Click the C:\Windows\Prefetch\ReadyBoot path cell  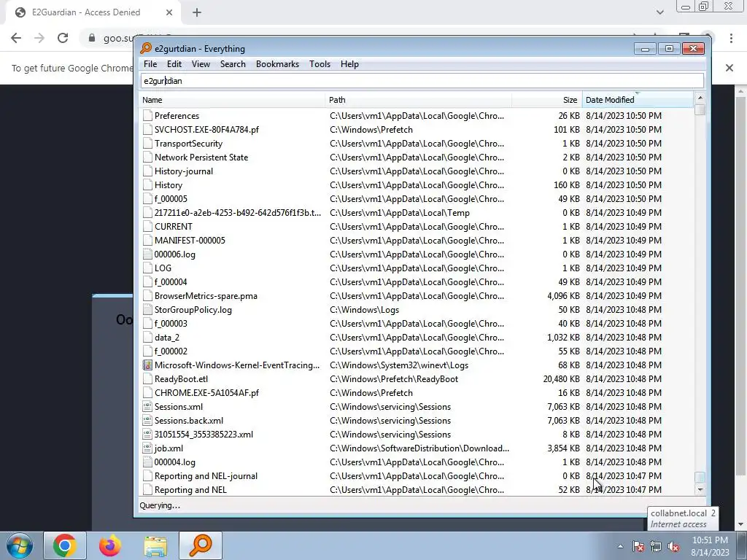click(394, 379)
